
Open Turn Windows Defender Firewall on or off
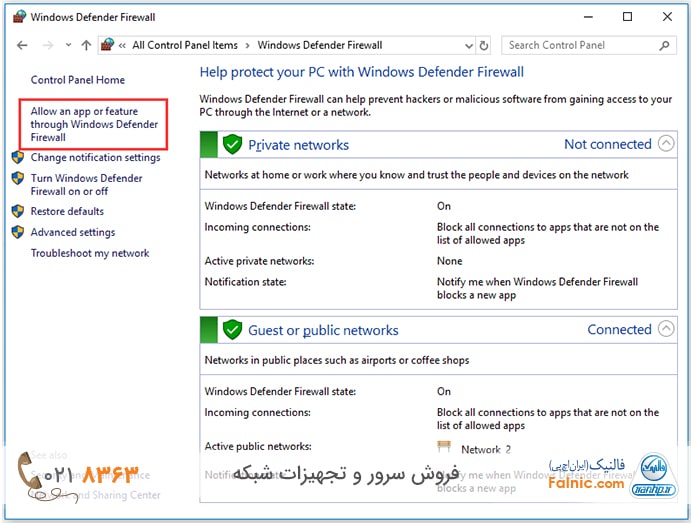tap(86, 184)
